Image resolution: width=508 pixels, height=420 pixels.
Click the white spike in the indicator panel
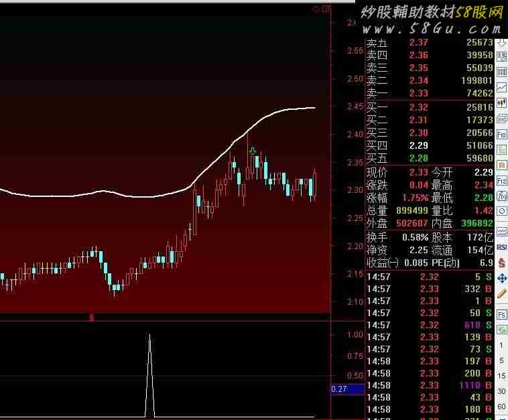tap(149, 376)
